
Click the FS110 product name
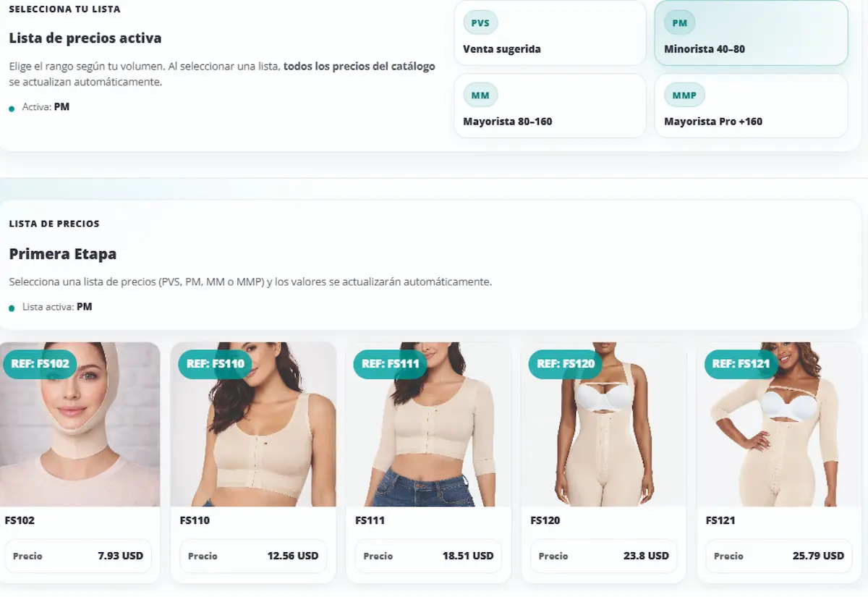pyautogui.click(x=195, y=520)
